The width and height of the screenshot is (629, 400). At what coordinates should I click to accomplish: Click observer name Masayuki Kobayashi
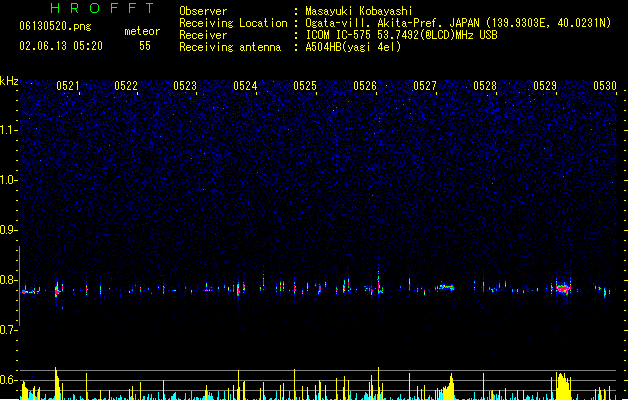pos(359,11)
